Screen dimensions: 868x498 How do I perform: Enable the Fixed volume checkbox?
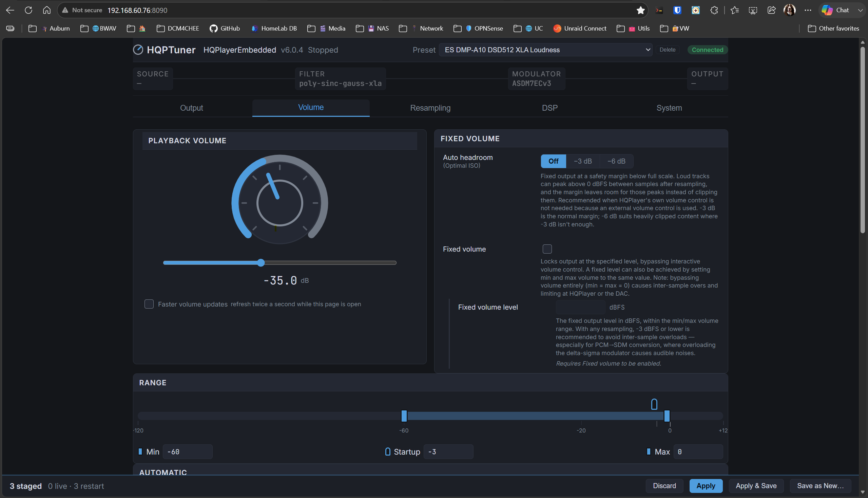547,249
